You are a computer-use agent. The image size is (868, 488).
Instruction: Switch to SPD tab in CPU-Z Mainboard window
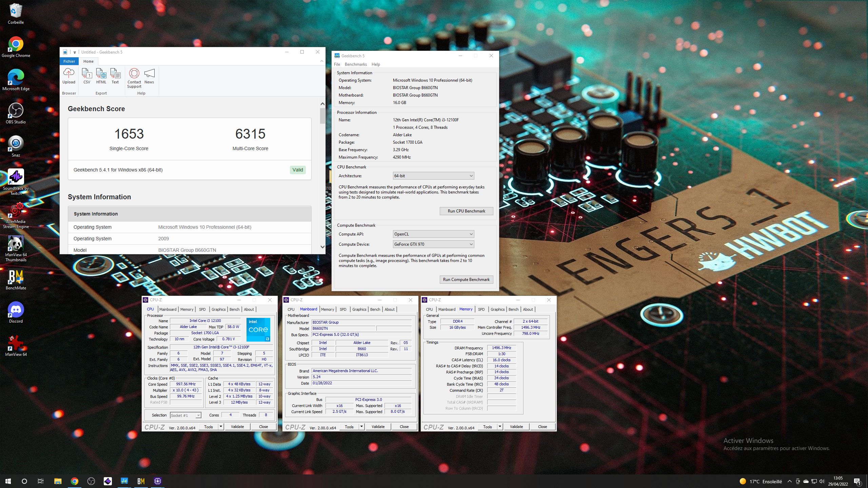(x=343, y=309)
